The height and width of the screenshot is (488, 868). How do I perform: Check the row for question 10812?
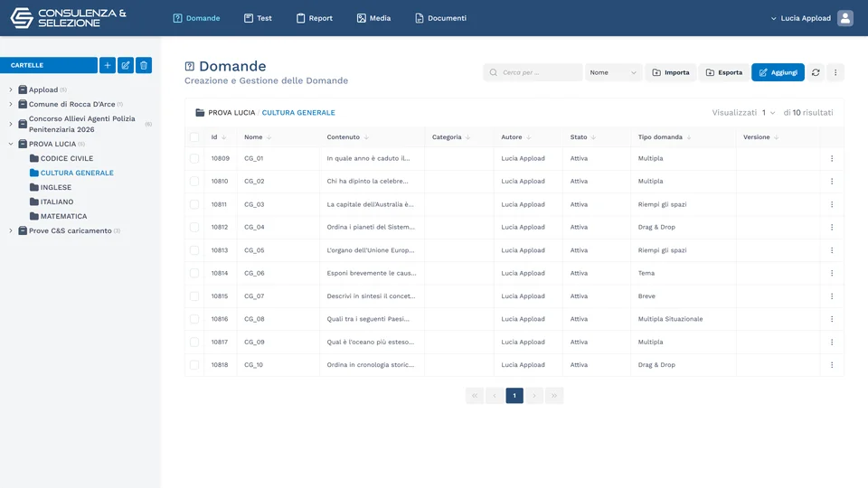(194, 227)
